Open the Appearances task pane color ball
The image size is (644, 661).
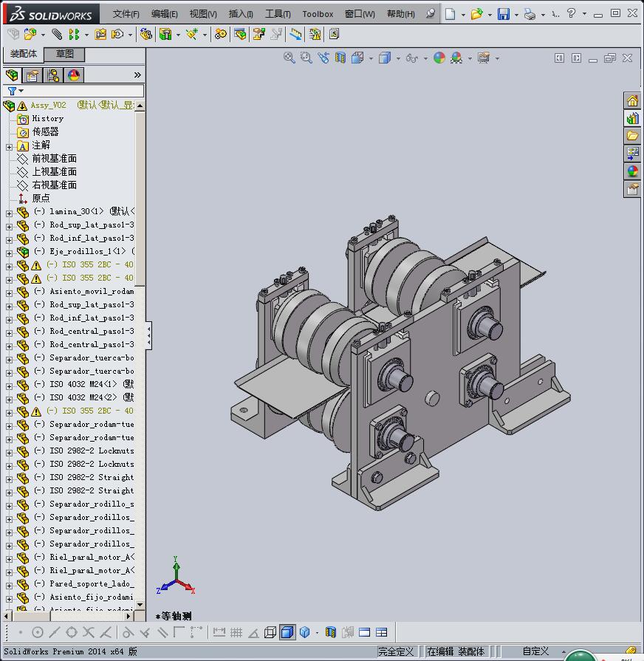pyautogui.click(x=632, y=171)
